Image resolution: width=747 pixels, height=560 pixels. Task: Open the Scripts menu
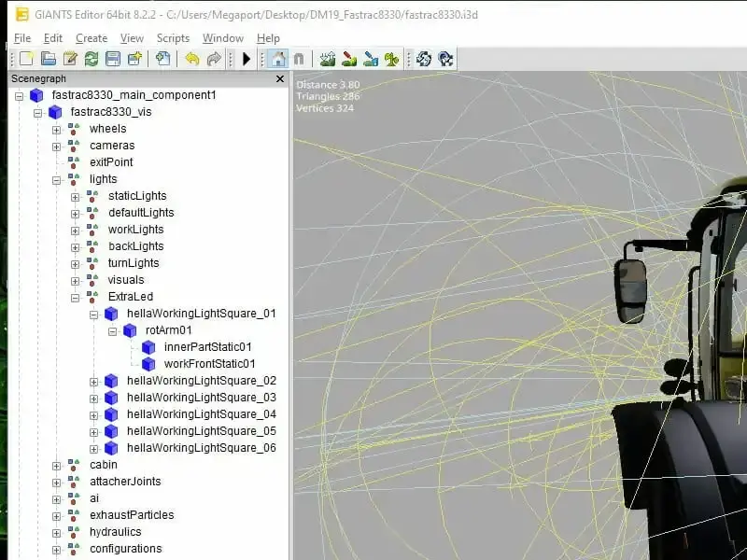[x=173, y=38]
